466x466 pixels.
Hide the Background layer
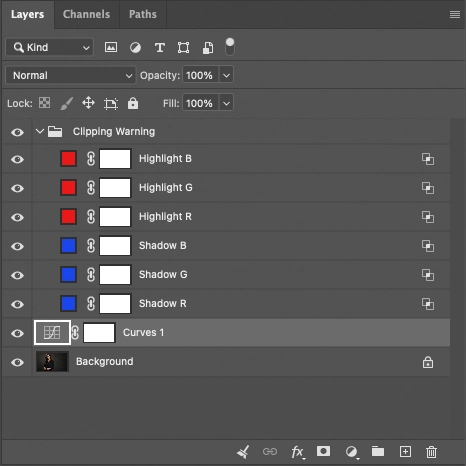[17, 362]
